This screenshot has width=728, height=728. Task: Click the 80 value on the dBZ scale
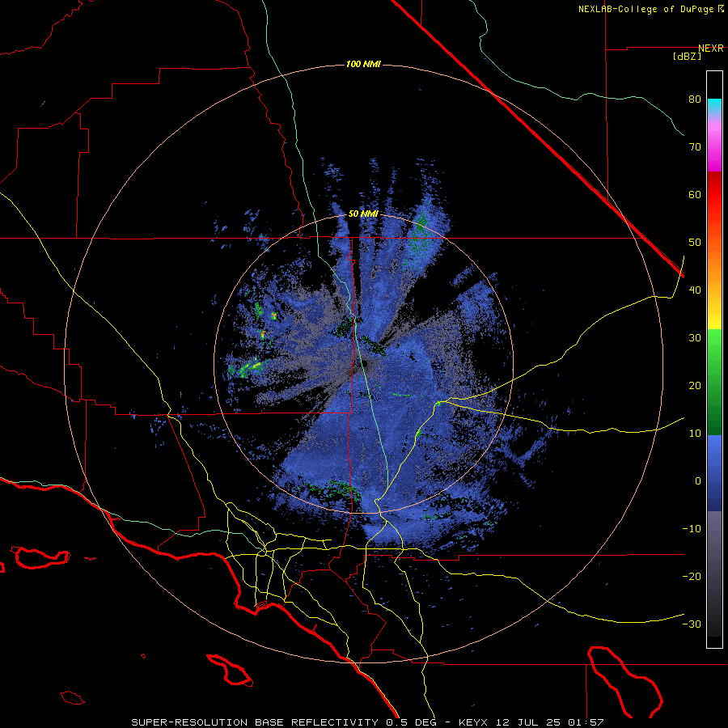695,99
